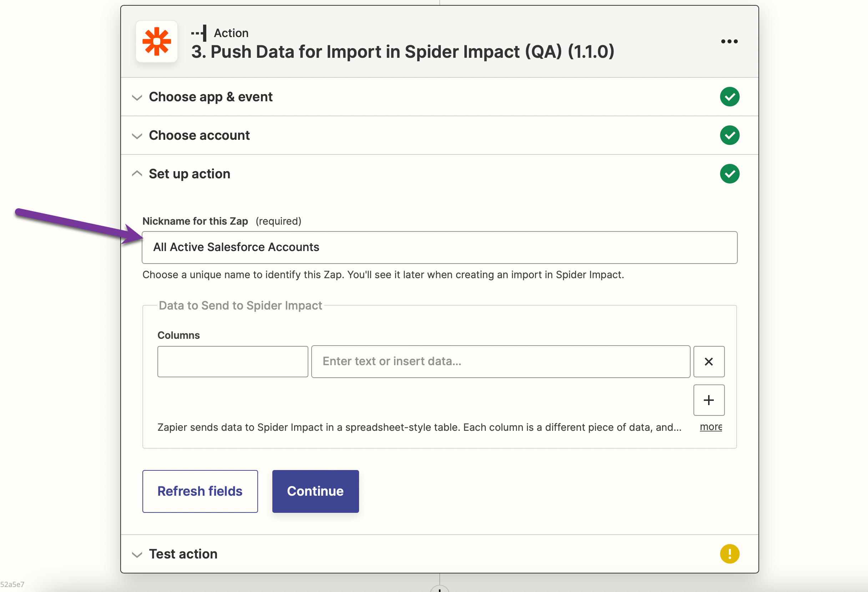This screenshot has height=592, width=868.
Task: Click the Nickname for this Zap label
Action: [x=195, y=221]
